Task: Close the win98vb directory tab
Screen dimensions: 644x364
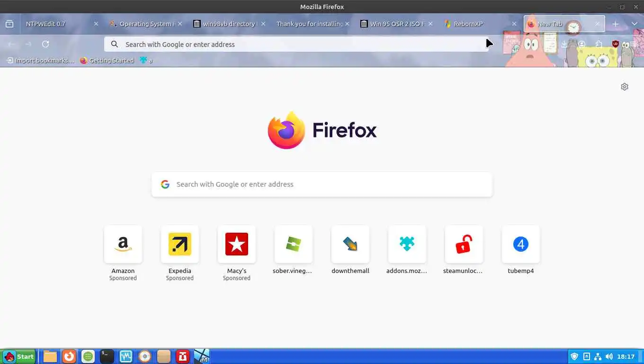Action: [x=264, y=24]
